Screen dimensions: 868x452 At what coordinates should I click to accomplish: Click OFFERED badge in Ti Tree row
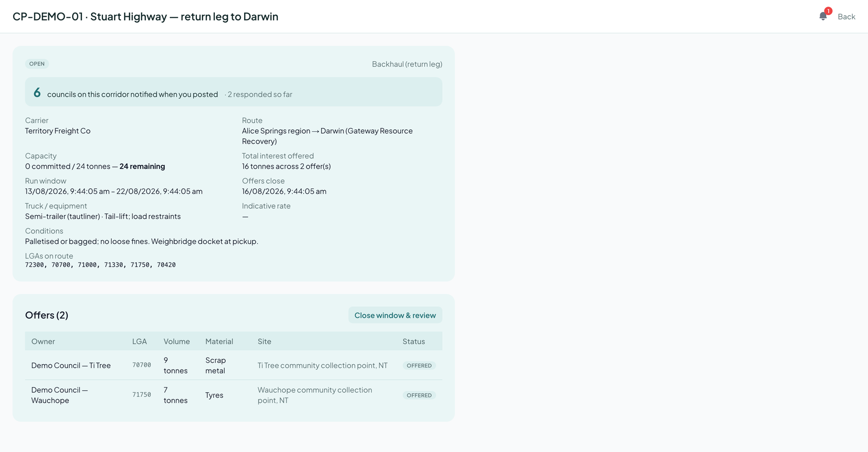(419, 366)
